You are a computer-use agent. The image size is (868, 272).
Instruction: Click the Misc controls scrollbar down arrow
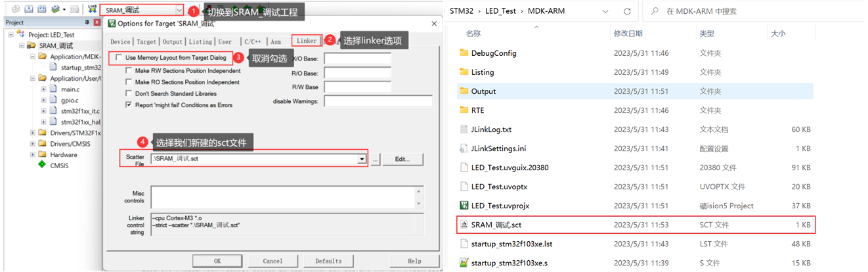(x=419, y=204)
